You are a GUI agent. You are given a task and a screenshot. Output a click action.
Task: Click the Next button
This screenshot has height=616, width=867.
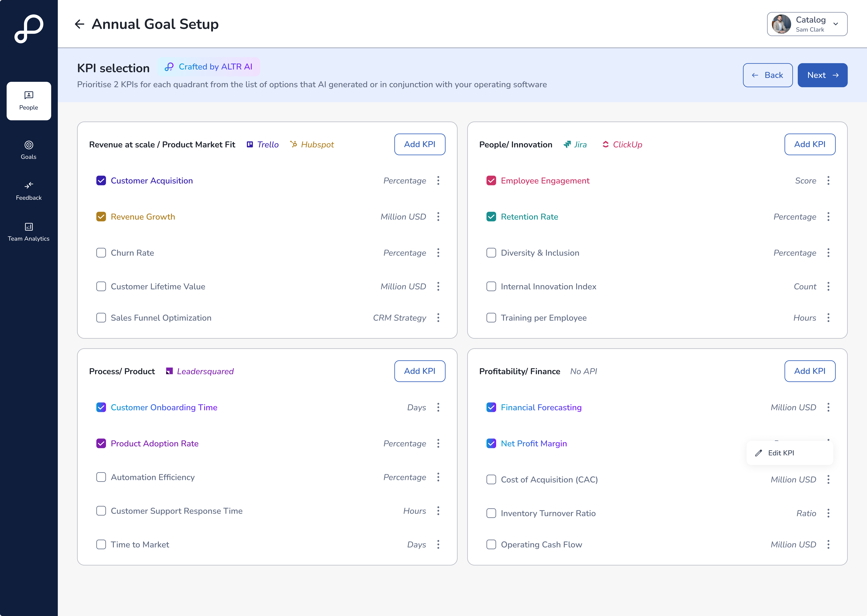(x=822, y=75)
